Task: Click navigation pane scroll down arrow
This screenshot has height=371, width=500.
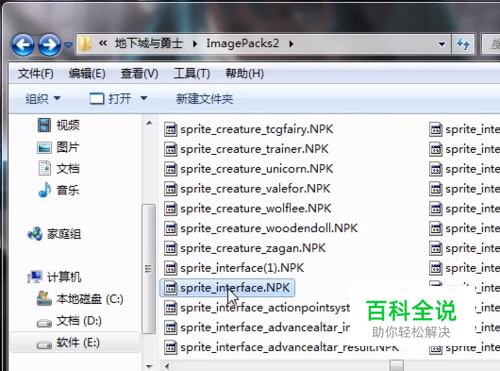Action: 149,366
